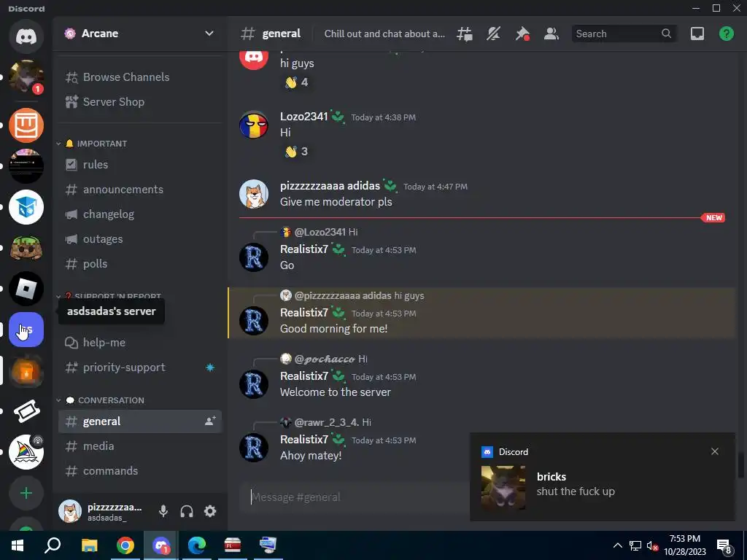Open Threads in the channel header
747x560 pixels.
click(x=465, y=34)
